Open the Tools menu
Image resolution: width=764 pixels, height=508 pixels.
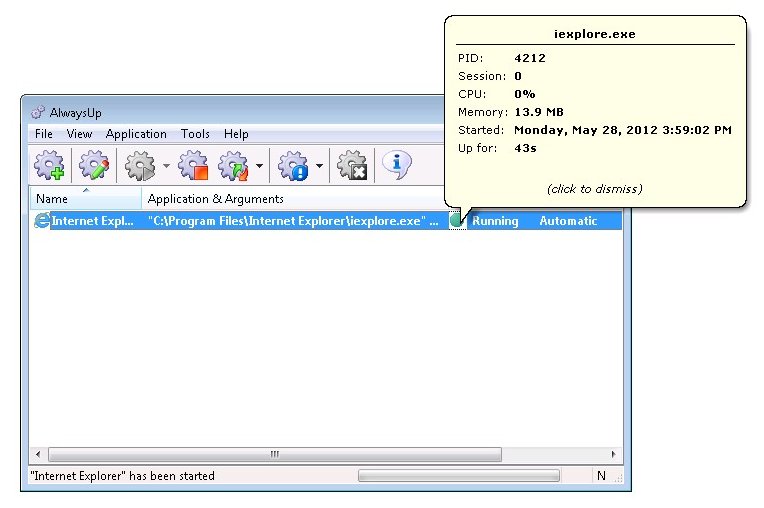(x=195, y=134)
